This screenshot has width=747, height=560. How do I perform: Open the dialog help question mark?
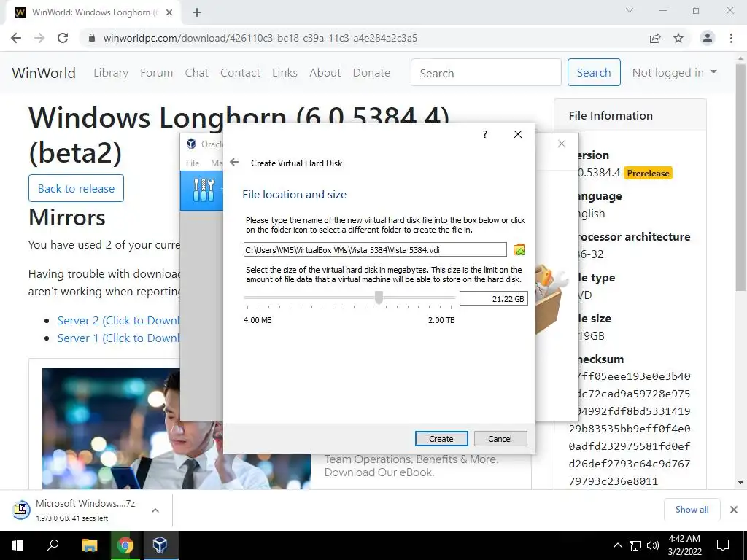coord(485,134)
